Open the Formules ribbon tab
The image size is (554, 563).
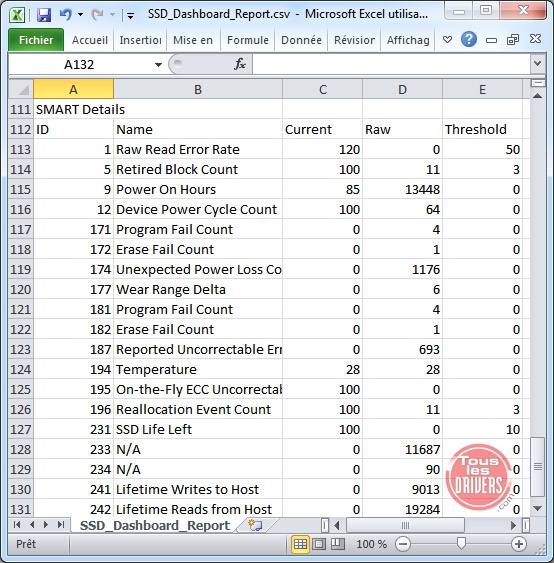(x=248, y=40)
